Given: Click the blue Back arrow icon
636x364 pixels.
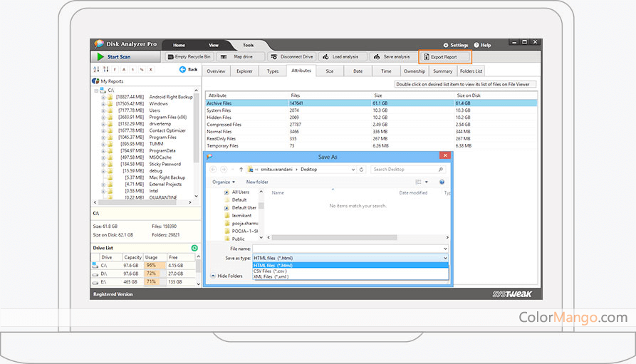Looking at the screenshot, I should [x=183, y=69].
